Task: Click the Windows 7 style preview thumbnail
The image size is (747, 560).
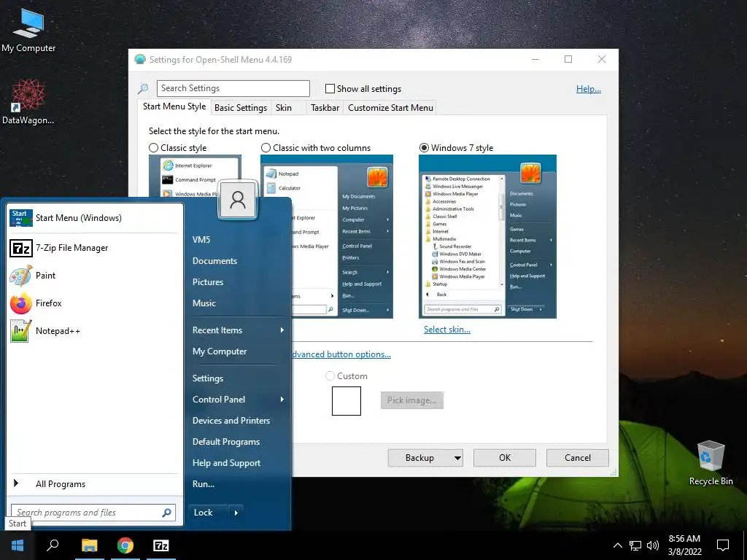Action: pos(487,237)
